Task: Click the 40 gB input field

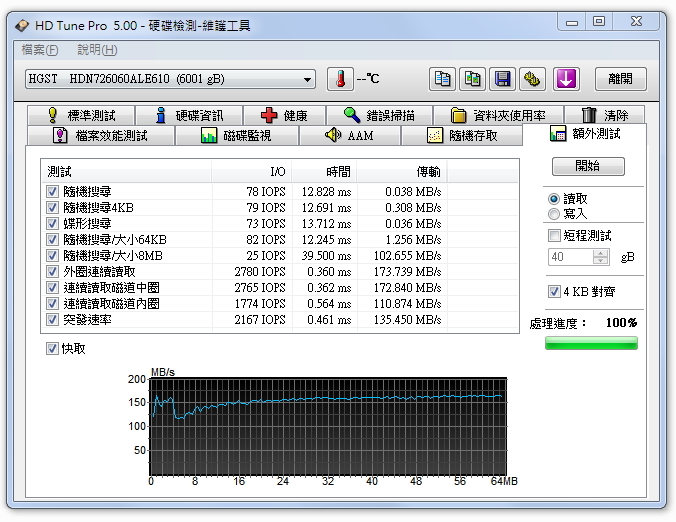Action: (569, 257)
